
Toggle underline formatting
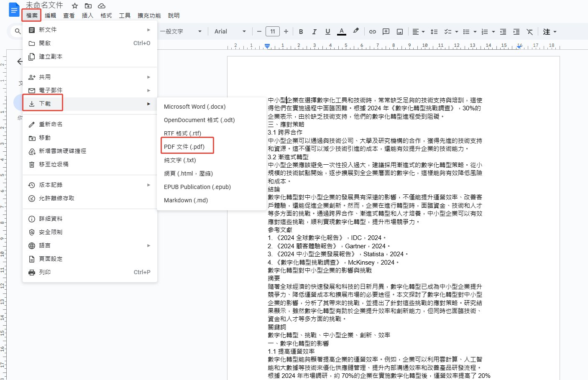tap(327, 32)
